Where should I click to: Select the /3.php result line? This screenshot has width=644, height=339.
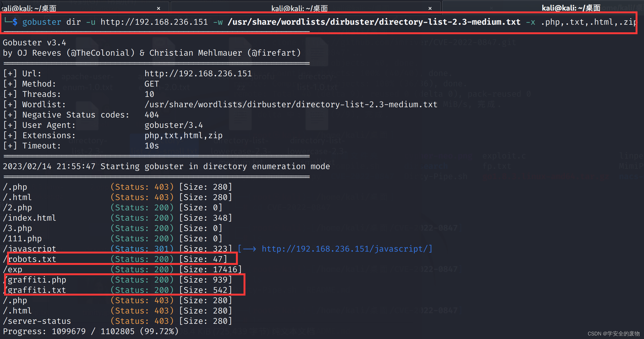113,228
